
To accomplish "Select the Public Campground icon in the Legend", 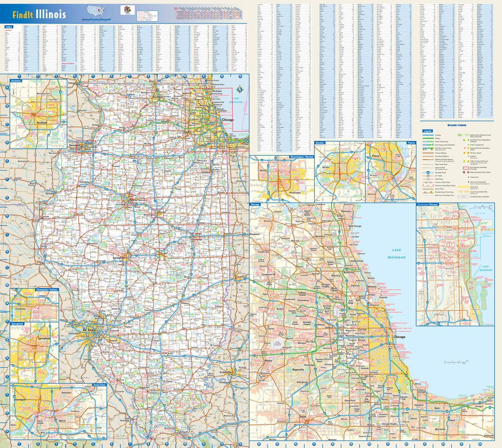I will [x=468, y=145].
